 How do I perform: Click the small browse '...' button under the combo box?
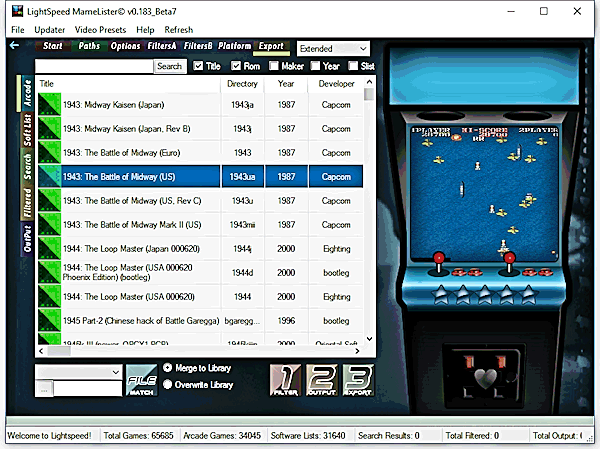pos(44,390)
